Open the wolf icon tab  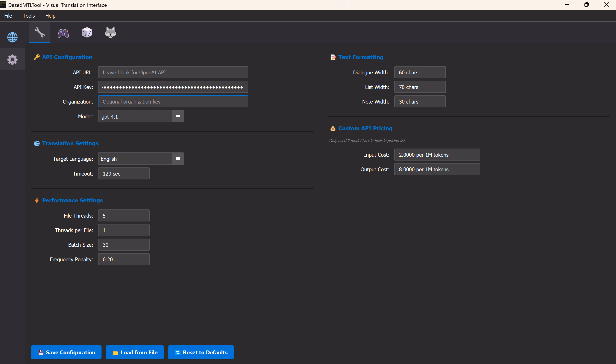110,32
